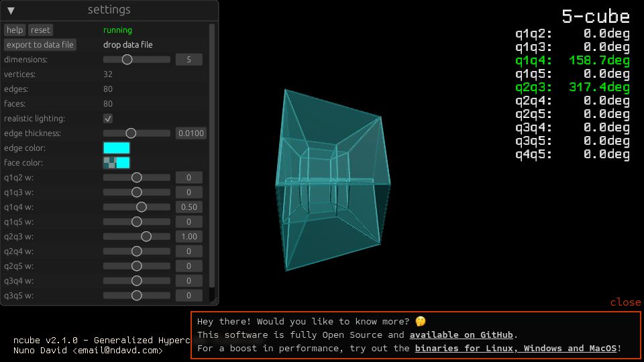Click the q2q3 317.4deg readout
This screenshot has height=362, width=644.
click(x=572, y=87)
